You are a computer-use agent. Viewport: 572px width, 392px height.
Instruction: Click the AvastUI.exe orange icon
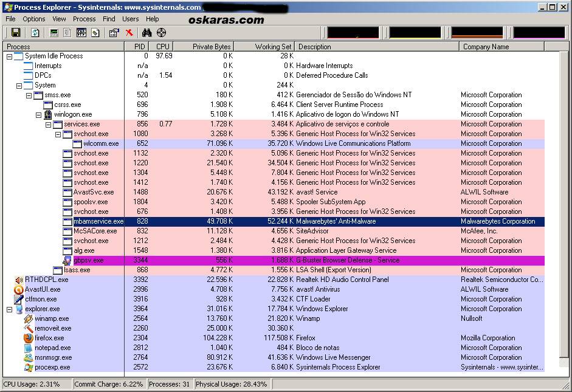(x=19, y=289)
